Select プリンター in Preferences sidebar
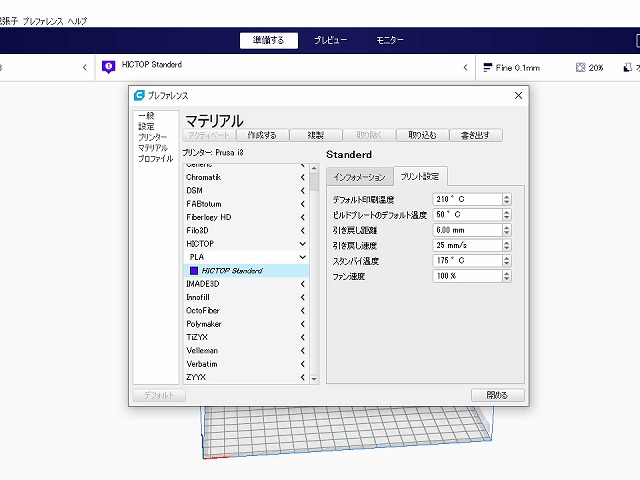The image size is (640, 480). 153,137
